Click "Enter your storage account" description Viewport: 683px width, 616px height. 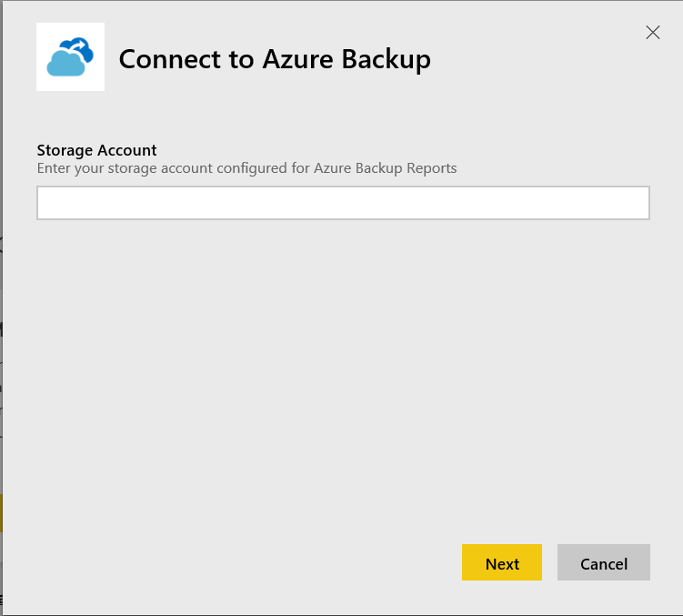click(246, 168)
